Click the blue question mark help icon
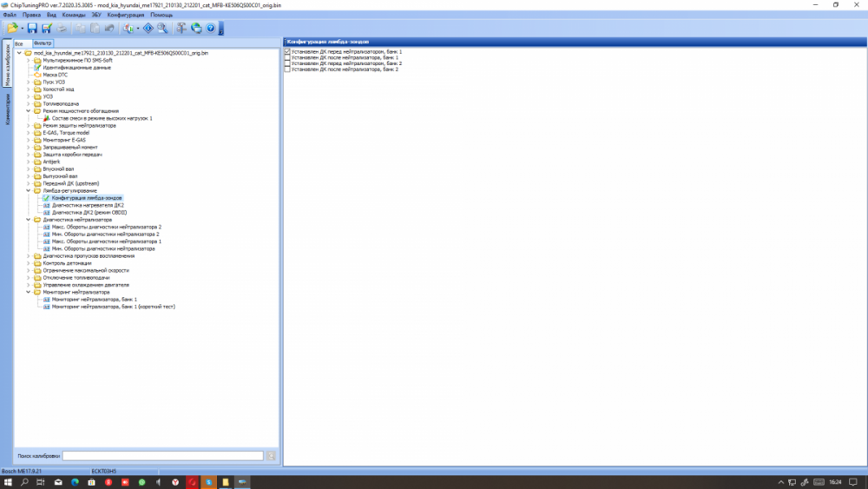 (x=210, y=29)
